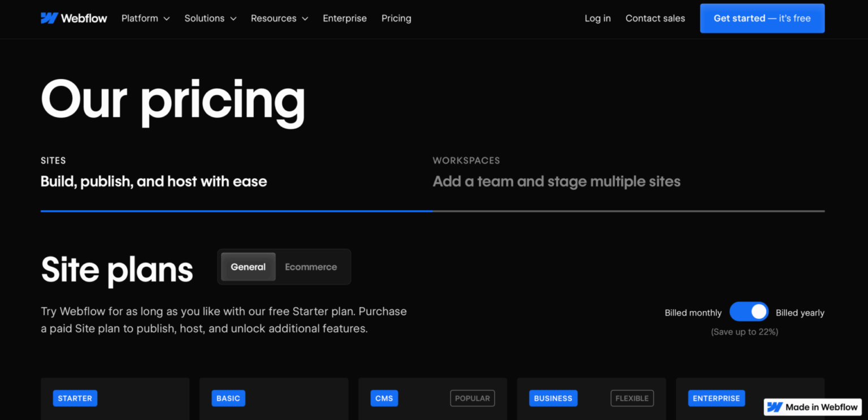The image size is (868, 420).
Task: Click the '(Save up to 22%)' text
Action: tap(744, 332)
